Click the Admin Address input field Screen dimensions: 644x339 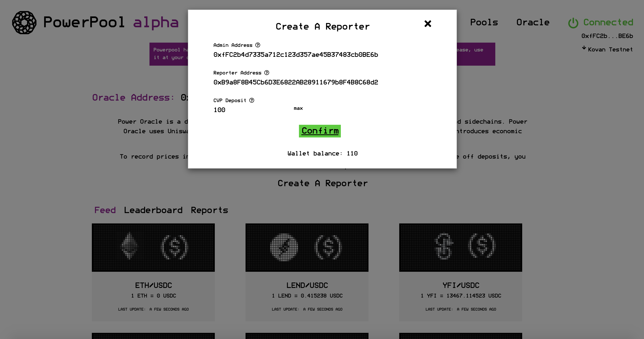(x=296, y=55)
